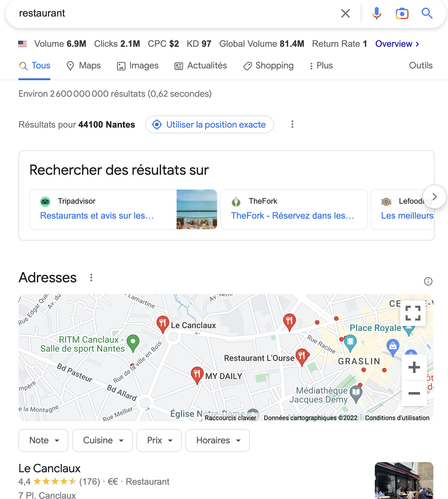Screen dimensions: 448x499
Task: Select the Le Canclaux map pin
Action: [x=163, y=324]
